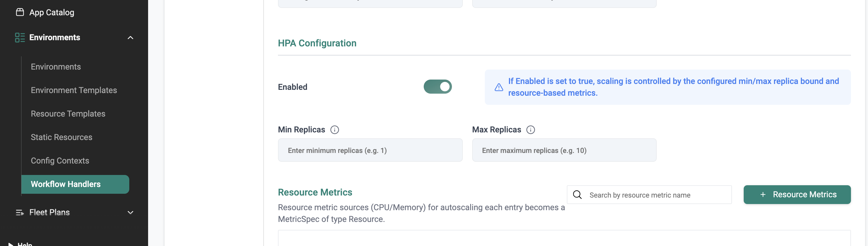The width and height of the screenshot is (868, 246).
Task: Click the Resource metric sources description text
Action: (421, 213)
